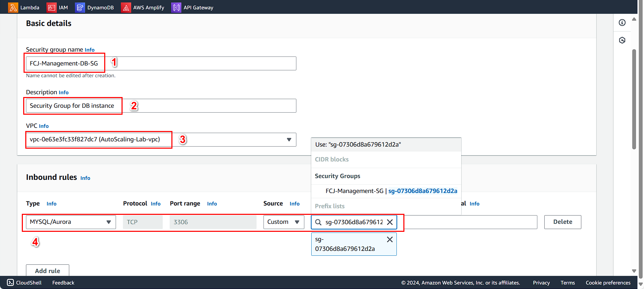Viewport: 644px width, 289px height.
Task: Open the Source type dropdown set to Custom
Action: (284, 222)
